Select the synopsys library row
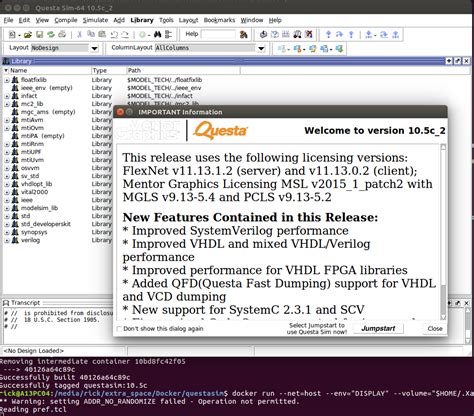 (x=34, y=232)
